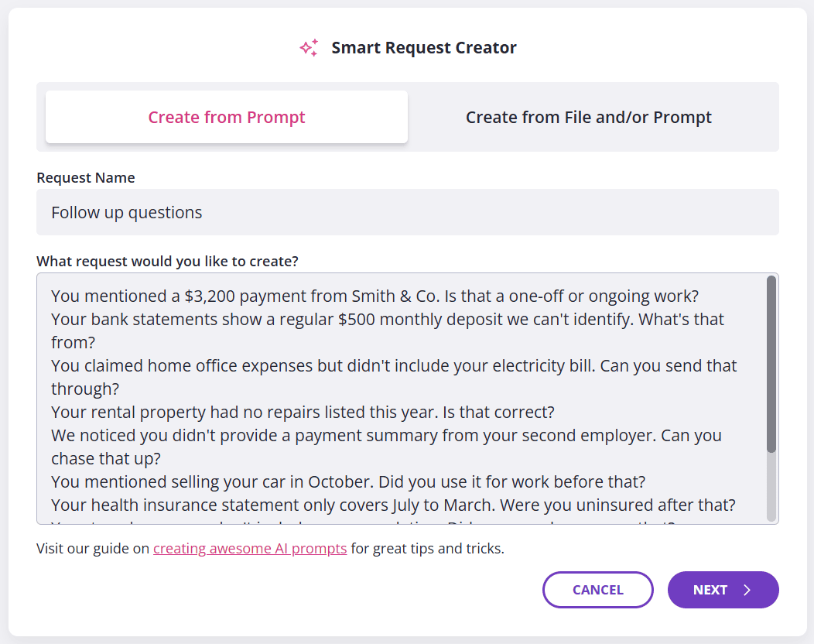Click the scrollbar track below the thumb
The height and width of the screenshot is (644, 814).
pyautogui.click(x=771, y=488)
